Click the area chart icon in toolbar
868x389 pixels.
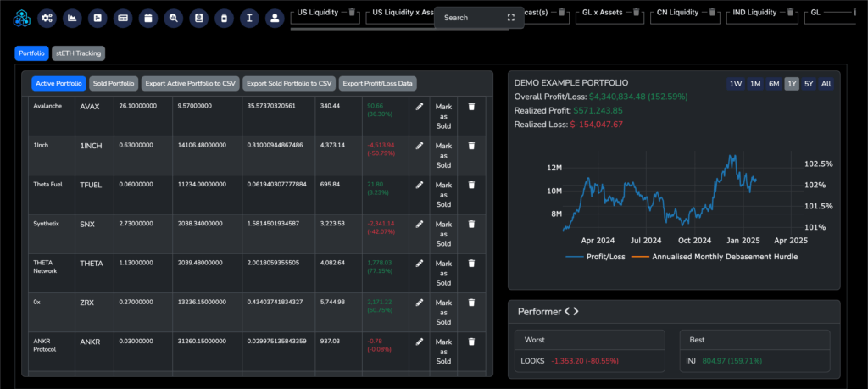click(x=73, y=18)
